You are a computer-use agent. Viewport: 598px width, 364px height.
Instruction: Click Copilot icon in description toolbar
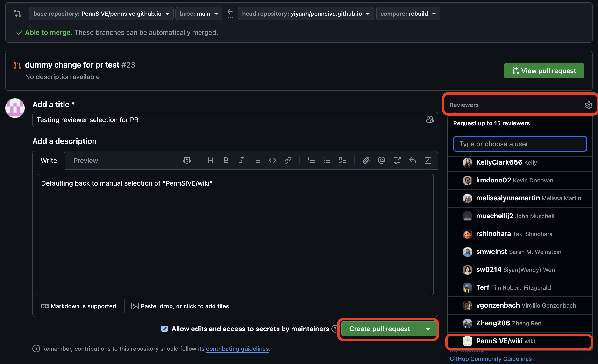coord(187,160)
